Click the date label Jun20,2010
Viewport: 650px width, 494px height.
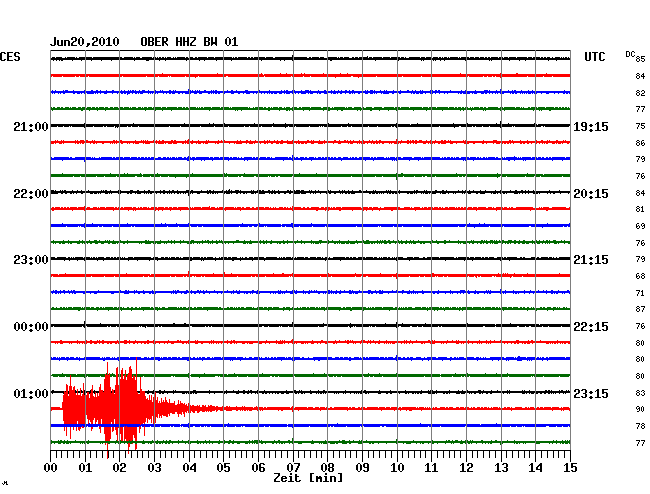pos(85,42)
